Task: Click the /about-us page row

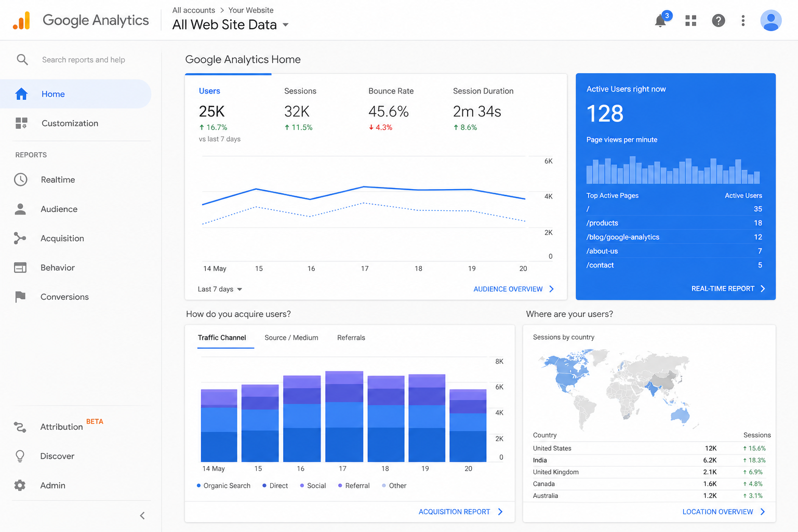Action: coord(674,251)
